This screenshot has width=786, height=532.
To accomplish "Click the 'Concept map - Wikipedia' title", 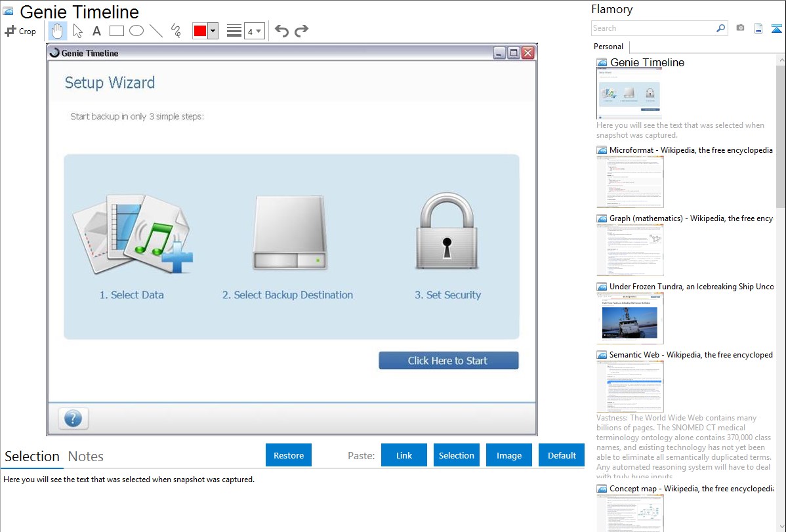I will click(x=691, y=489).
